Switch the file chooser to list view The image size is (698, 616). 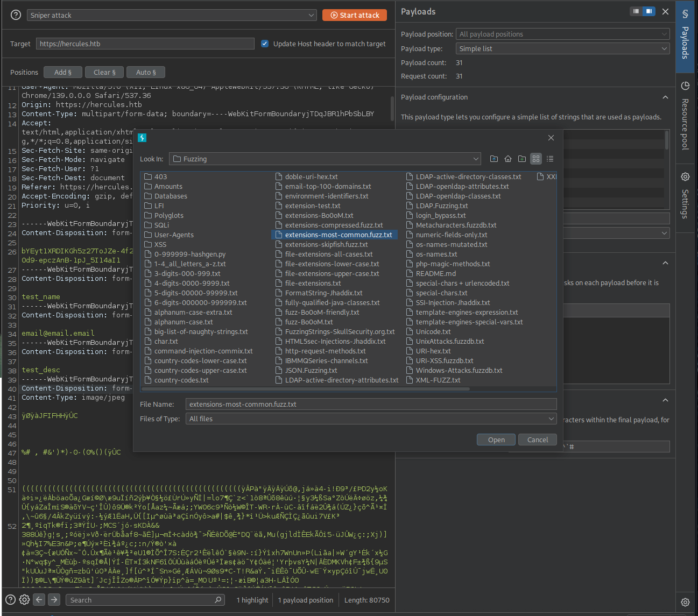(x=549, y=158)
